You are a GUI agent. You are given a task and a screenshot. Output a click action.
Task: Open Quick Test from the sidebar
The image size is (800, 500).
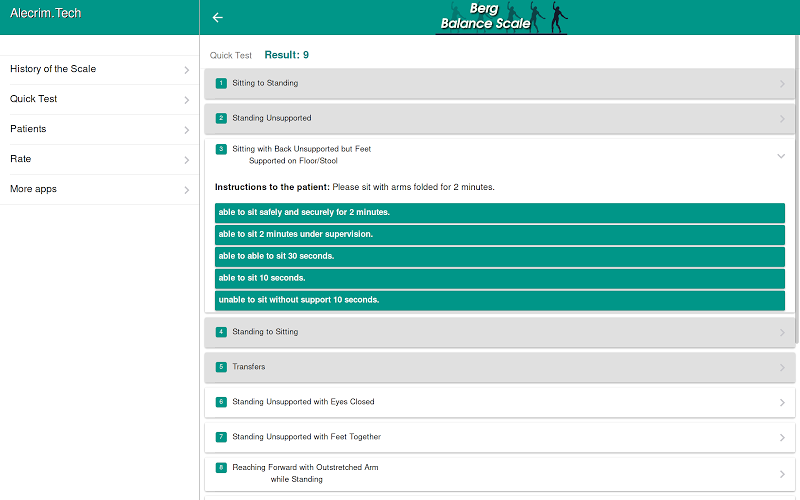(x=99, y=99)
